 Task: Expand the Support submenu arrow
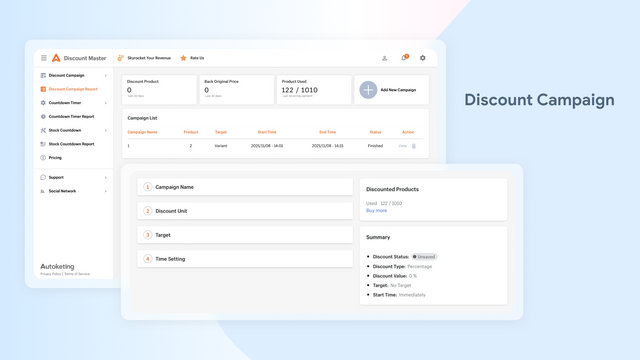(x=106, y=178)
